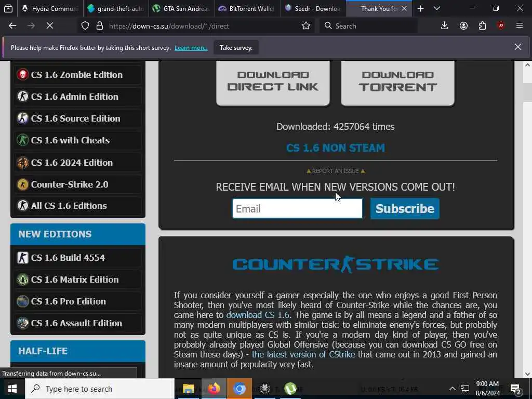Open the tracking protection shield icon

(x=85, y=26)
